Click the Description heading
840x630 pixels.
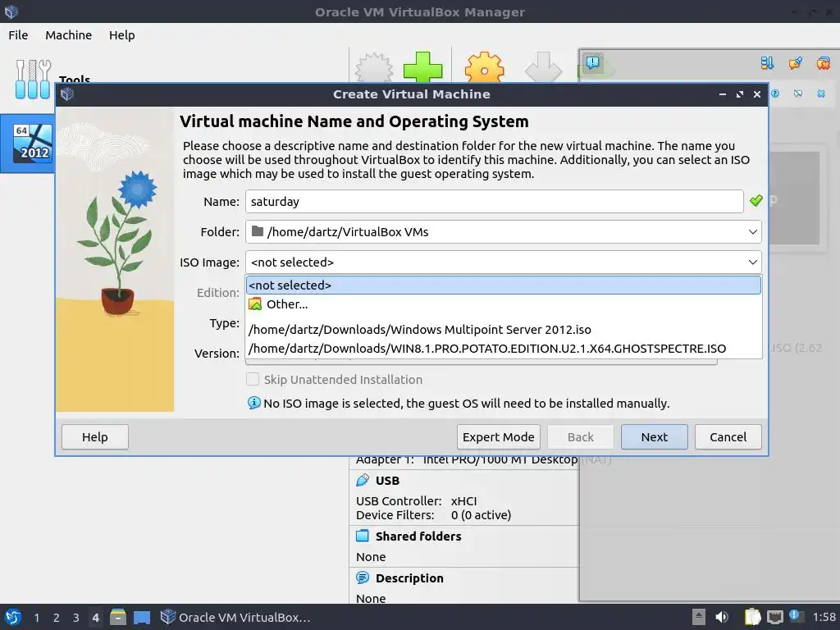tap(410, 578)
